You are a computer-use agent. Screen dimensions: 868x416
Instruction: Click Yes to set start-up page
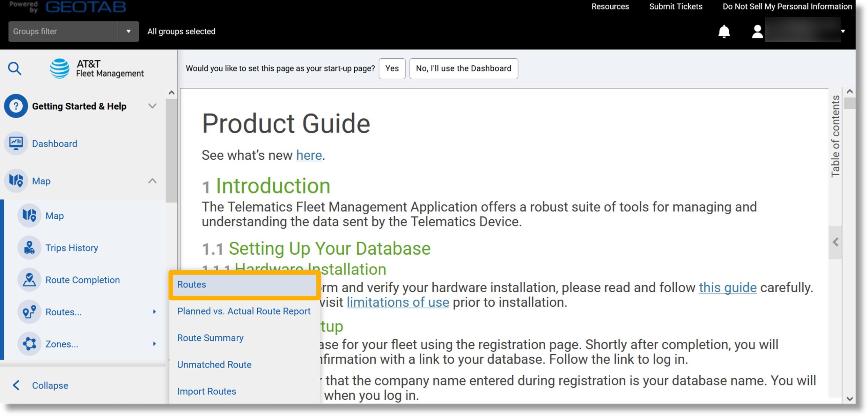tap(392, 68)
